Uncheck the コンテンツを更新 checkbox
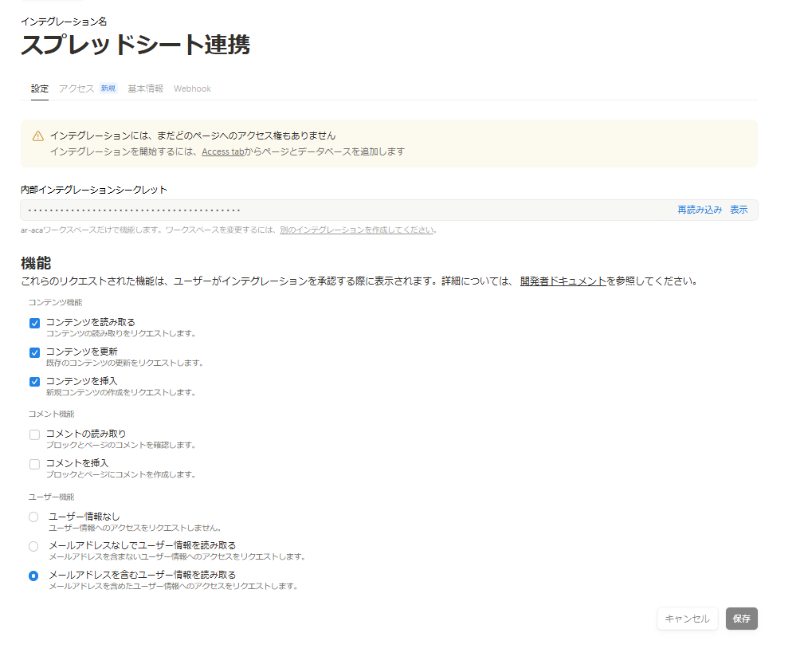Viewport: 808px width, 672px height. [x=34, y=352]
